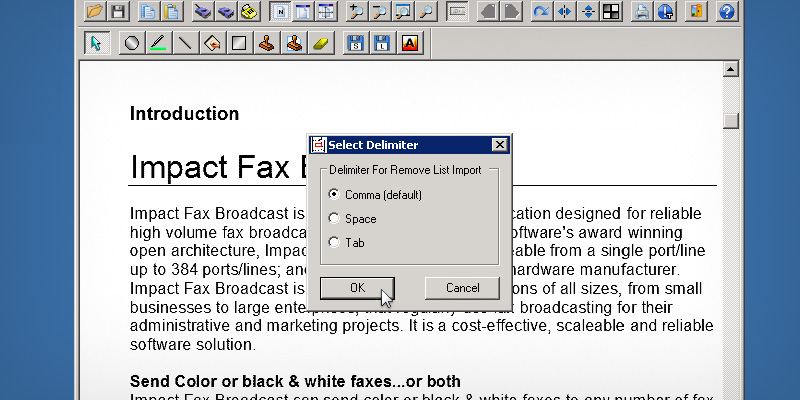
Task: Select the yellow eraser tool
Action: click(320, 43)
